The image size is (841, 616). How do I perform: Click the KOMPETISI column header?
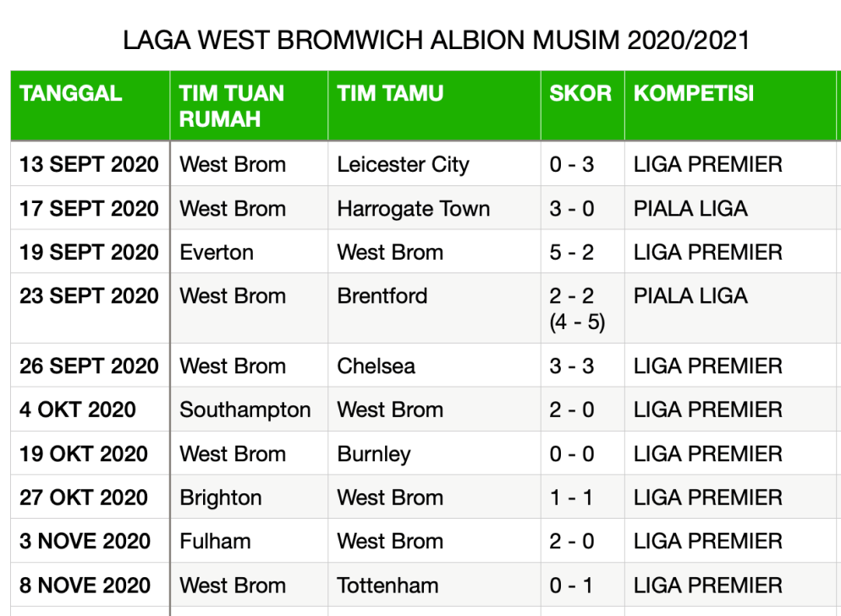pos(694,94)
